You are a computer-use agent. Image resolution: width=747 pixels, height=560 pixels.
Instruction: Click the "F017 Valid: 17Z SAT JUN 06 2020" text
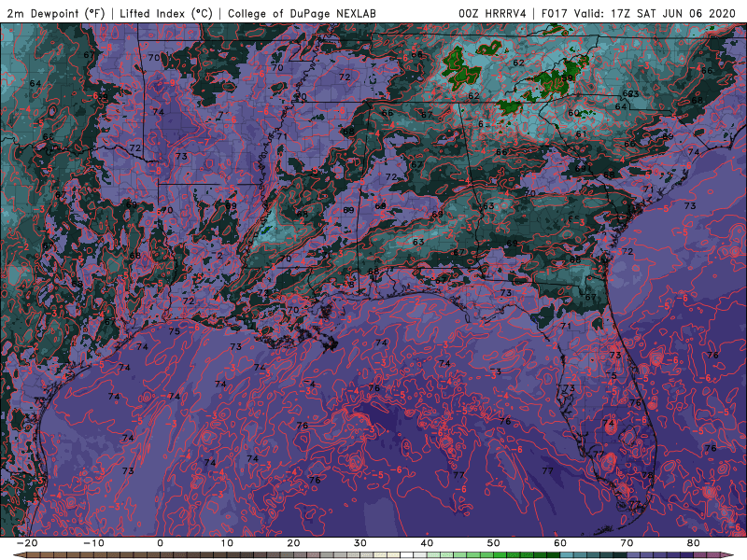639,13
